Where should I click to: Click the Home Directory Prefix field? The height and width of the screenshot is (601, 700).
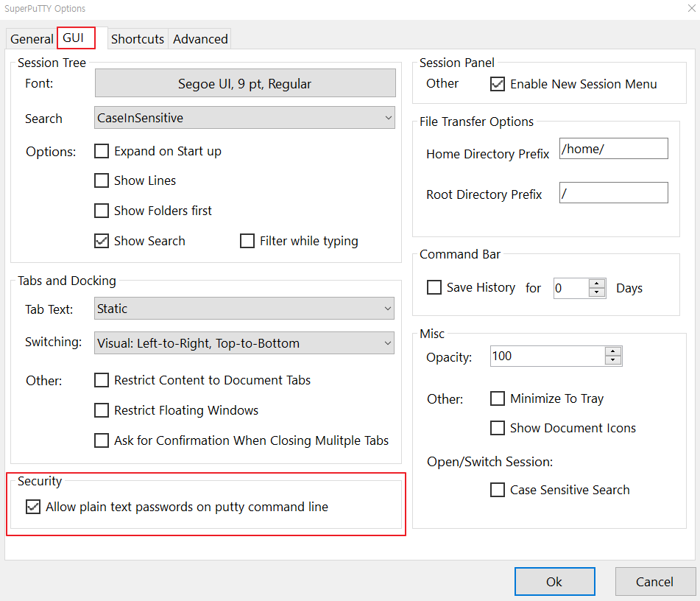614,148
